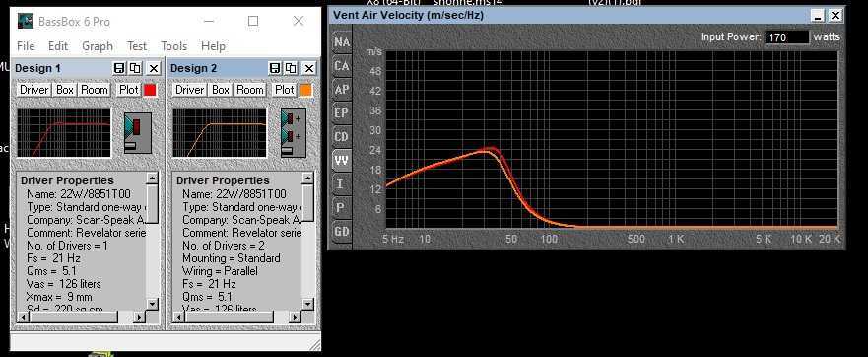Click the Box button in Design 2

(x=221, y=90)
